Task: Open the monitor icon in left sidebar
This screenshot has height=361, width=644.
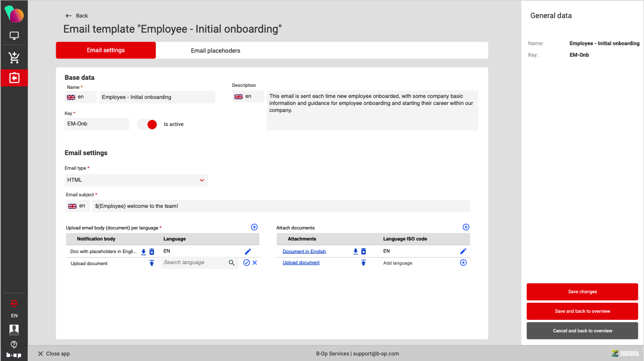Action: point(14,36)
